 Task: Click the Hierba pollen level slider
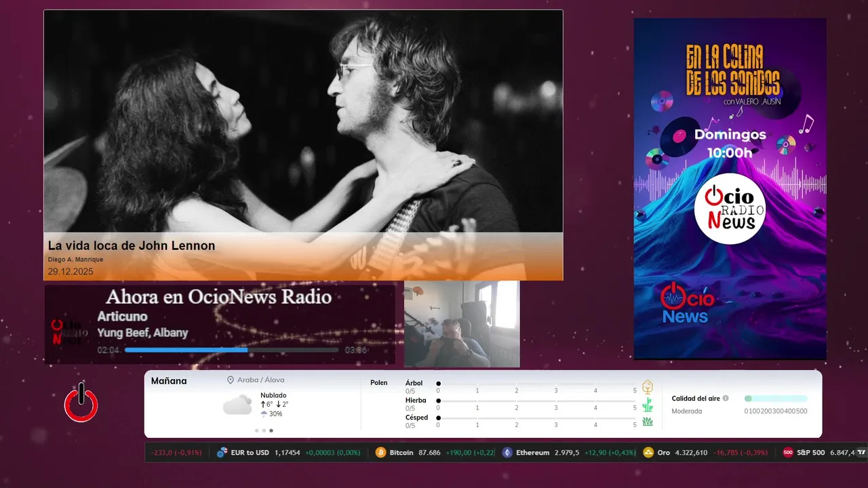(536, 401)
